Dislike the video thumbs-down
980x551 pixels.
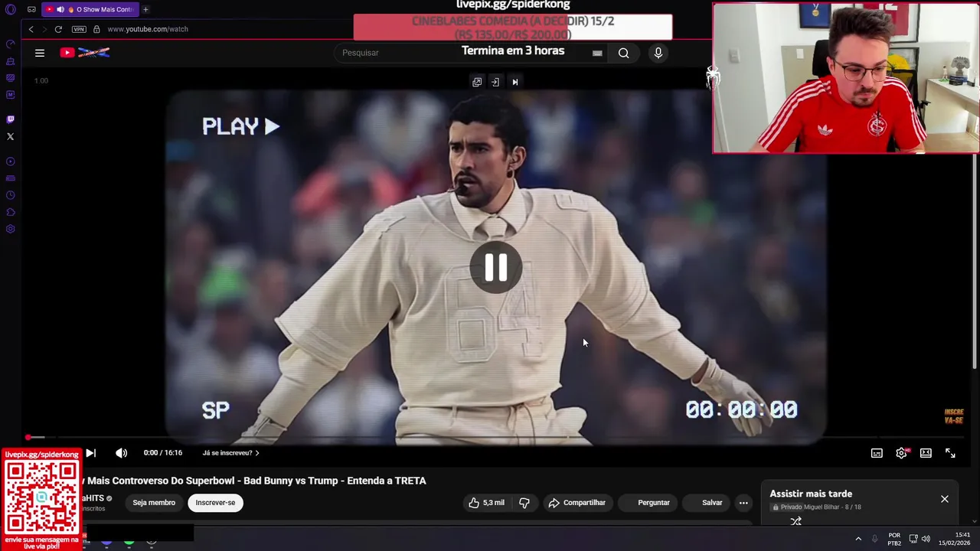(524, 503)
